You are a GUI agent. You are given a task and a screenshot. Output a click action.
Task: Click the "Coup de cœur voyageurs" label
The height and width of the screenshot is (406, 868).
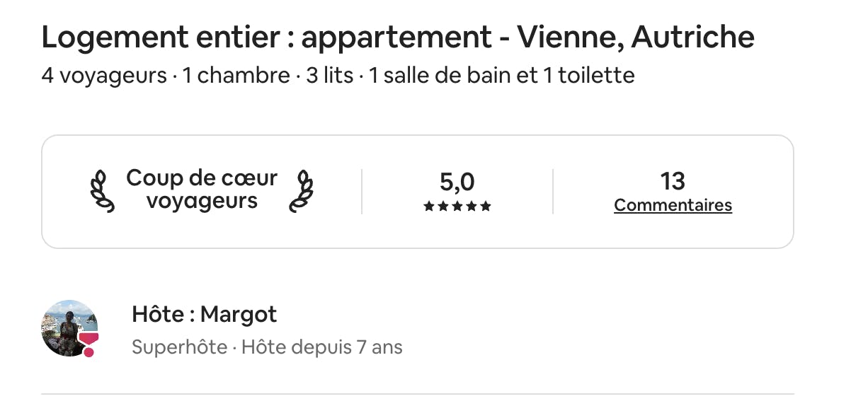tap(202, 190)
